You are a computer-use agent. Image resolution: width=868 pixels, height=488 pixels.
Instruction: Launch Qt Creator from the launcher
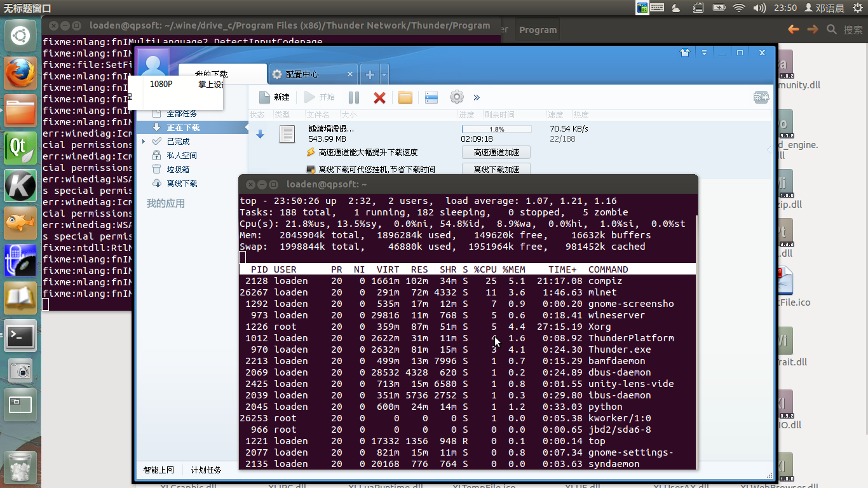(20, 148)
